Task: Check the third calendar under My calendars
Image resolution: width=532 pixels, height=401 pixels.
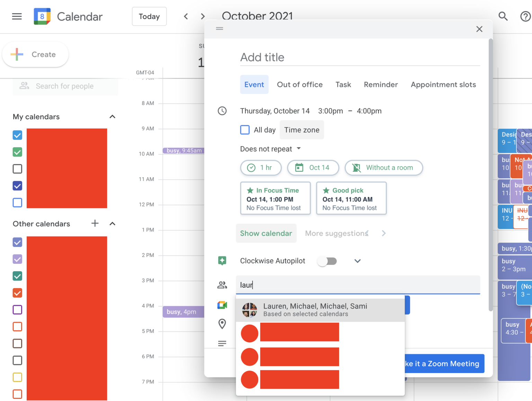Action: pyautogui.click(x=17, y=169)
